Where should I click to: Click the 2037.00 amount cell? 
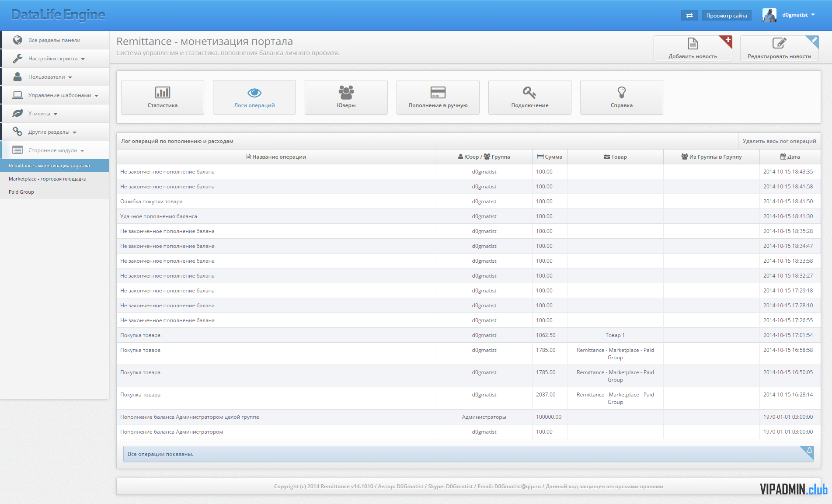(x=550, y=398)
